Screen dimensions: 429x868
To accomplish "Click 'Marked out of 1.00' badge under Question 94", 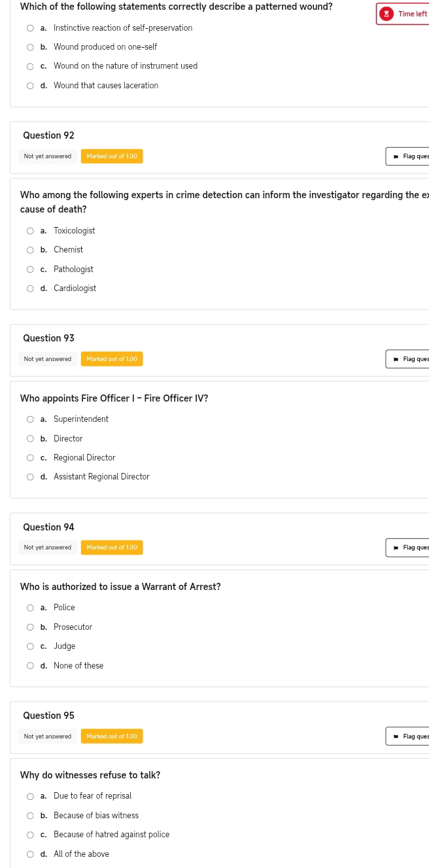I will [112, 547].
